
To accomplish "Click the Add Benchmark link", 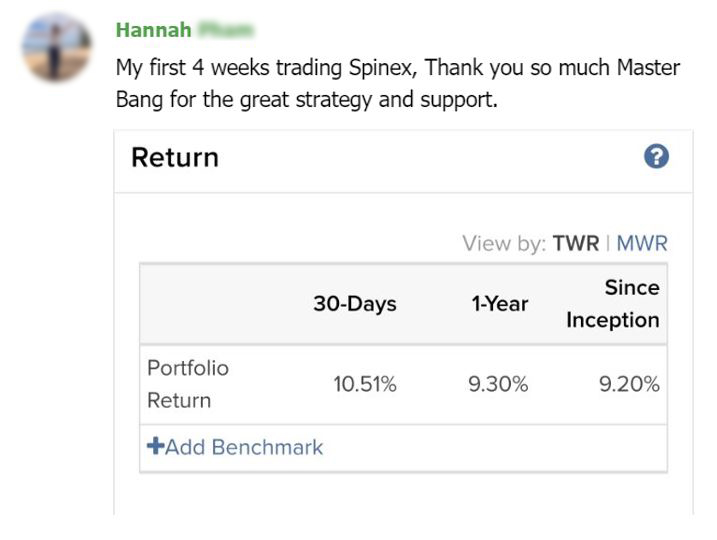I will [x=235, y=447].
